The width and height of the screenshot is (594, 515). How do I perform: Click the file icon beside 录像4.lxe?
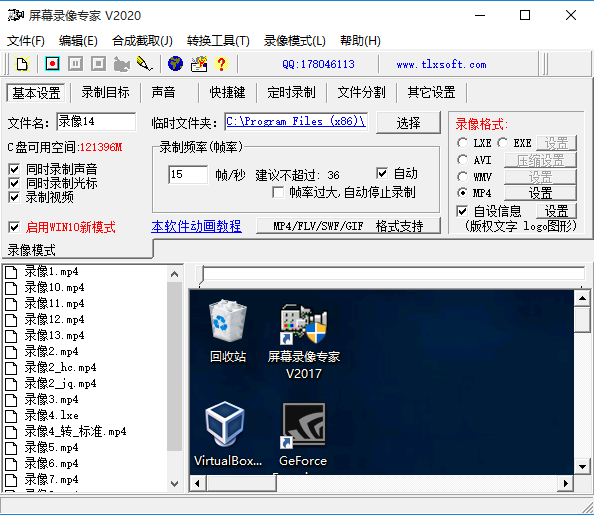pos(11,416)
